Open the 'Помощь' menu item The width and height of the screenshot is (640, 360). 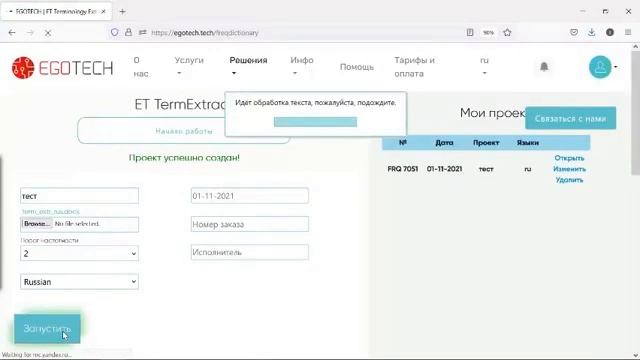point(357,67)
